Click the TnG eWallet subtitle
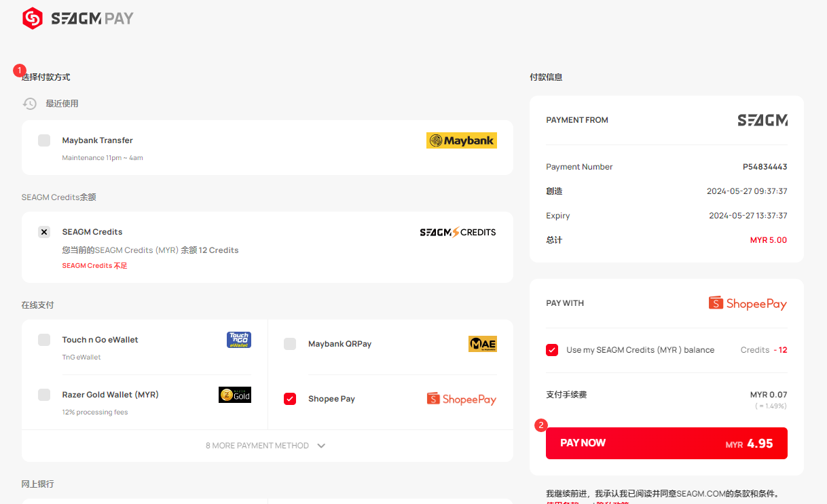The width and height of the screenshot is (827, 504). coord(81,357)
